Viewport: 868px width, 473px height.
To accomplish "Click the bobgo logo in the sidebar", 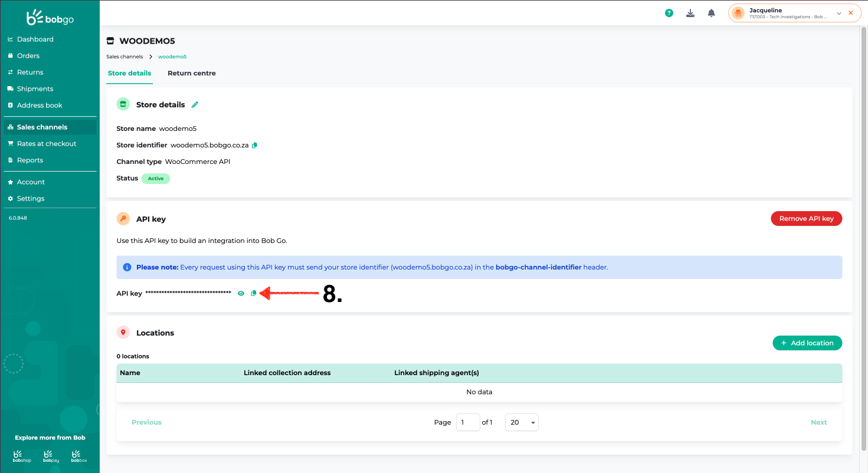I will [x=50, y=18].
